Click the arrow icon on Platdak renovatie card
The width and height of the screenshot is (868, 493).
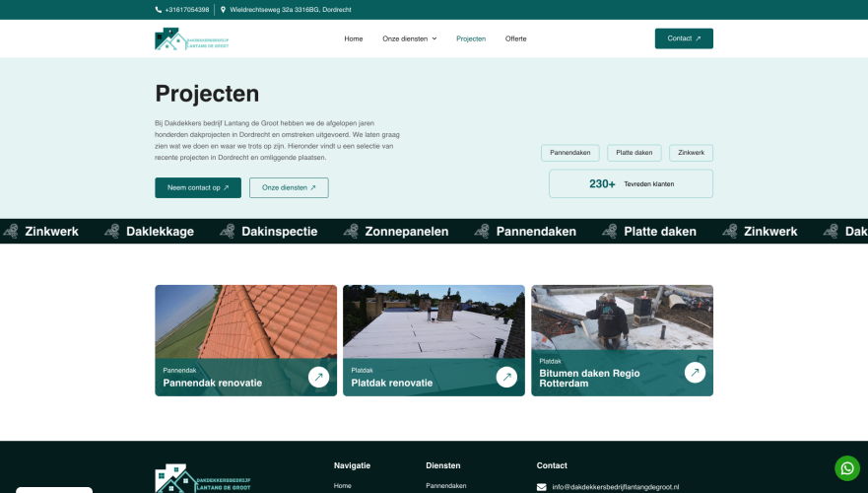coord(506,378)
